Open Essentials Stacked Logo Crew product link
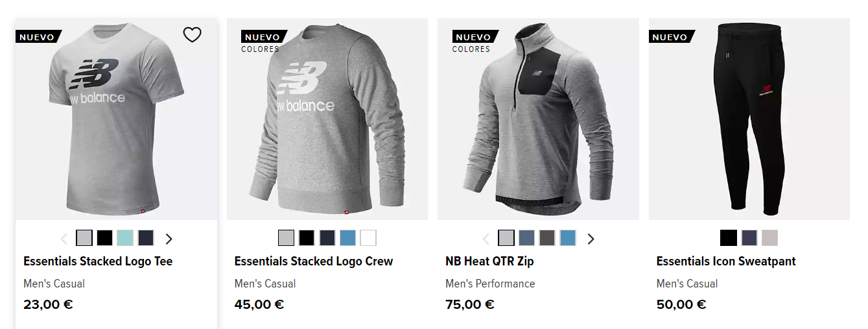 click(314, 262)
